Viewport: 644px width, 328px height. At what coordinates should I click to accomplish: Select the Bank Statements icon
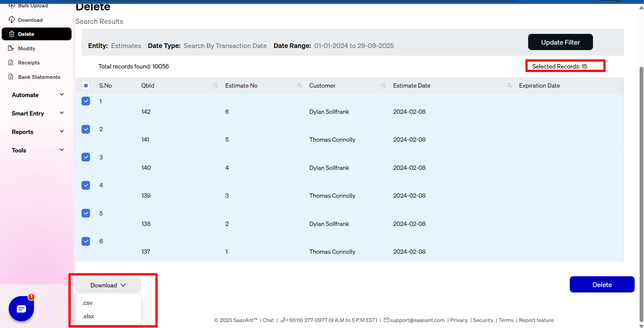coord(11,77)
